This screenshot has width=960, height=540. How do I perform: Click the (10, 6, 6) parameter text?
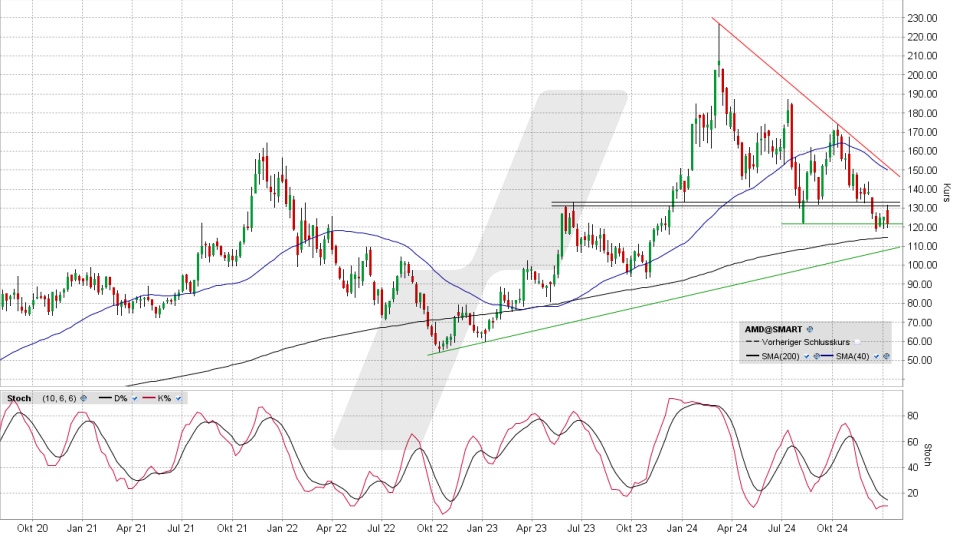[59, 398]
